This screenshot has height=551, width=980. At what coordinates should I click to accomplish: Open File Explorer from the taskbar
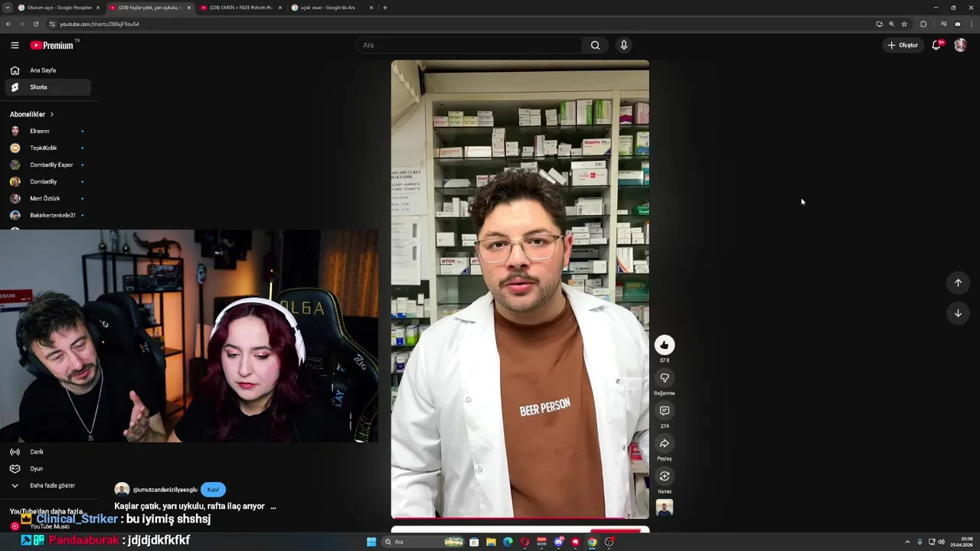pyautogui.click(x=491, y=542)
